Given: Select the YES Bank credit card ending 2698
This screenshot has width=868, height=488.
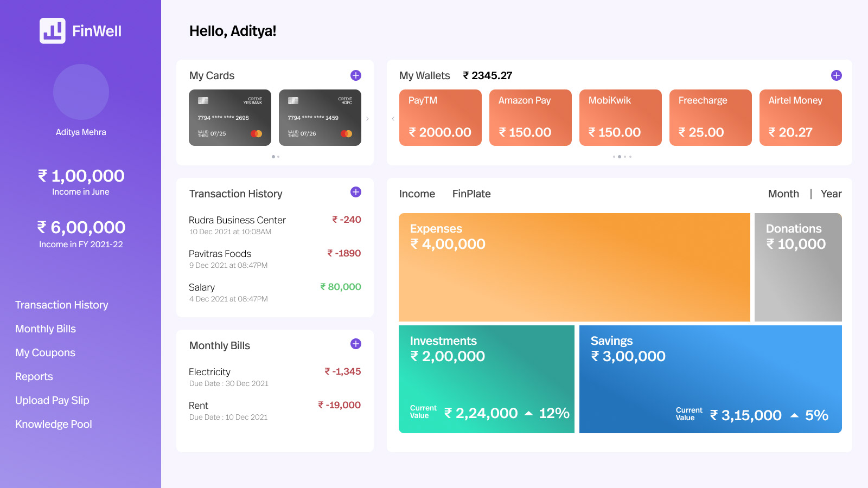Looking at the screenshot, I should pyautogui.click(x=230, y=118).
